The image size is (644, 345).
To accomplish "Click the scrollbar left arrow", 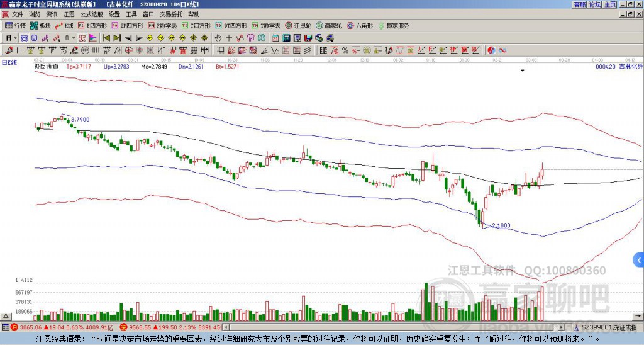I will click(226, 327).
